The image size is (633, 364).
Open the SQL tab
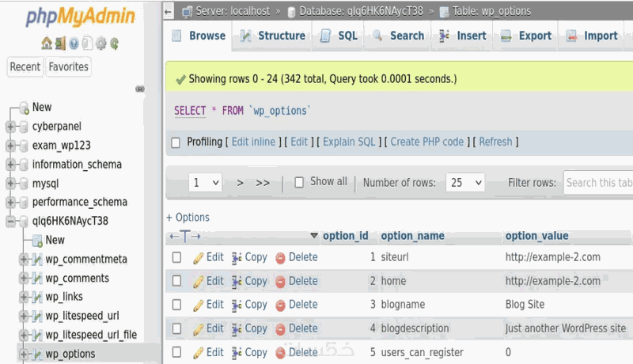[x=339, y=36]
